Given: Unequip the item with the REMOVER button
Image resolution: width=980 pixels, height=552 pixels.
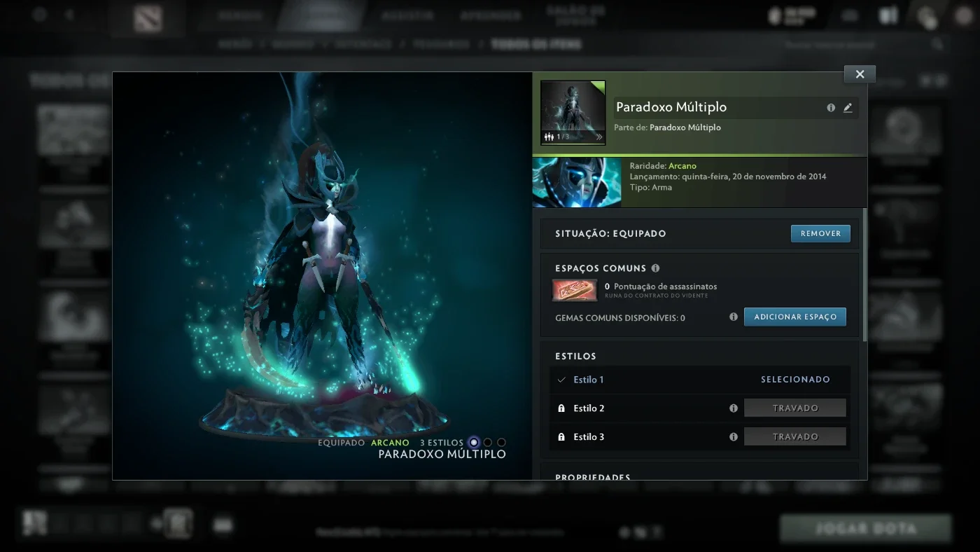Looking at the screenshot, I should (x=820, y=233).
